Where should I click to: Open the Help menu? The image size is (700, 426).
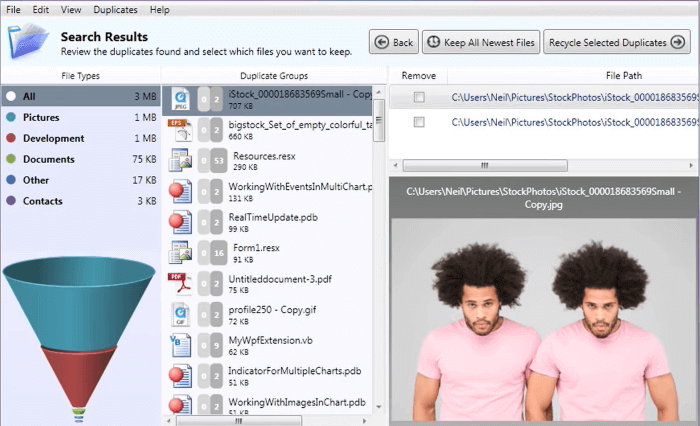[x=159, y=9]
